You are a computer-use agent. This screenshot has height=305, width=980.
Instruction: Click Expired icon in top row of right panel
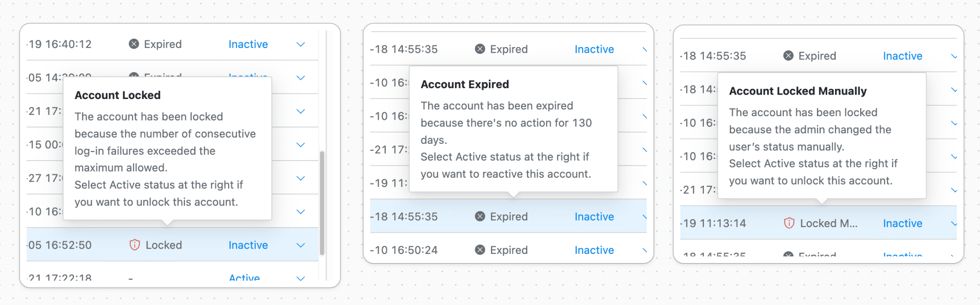[x=789, y=56]
